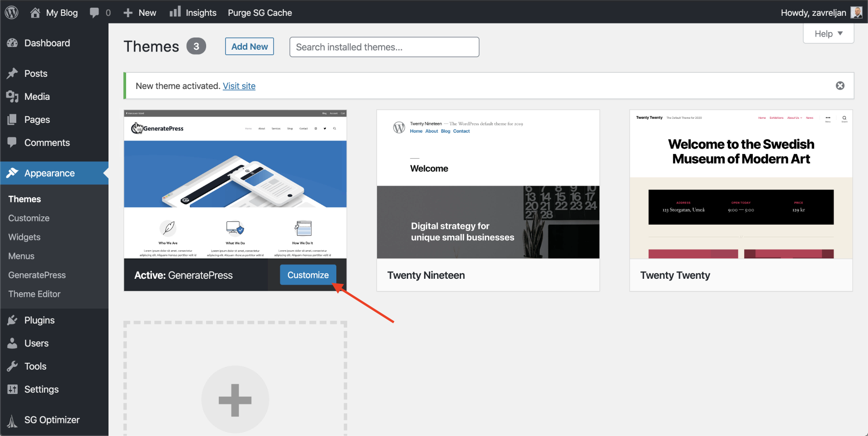Select the Twenty Twenty theme thumbnail
This screenshot has width=868, height=436.
click(741, 184)
